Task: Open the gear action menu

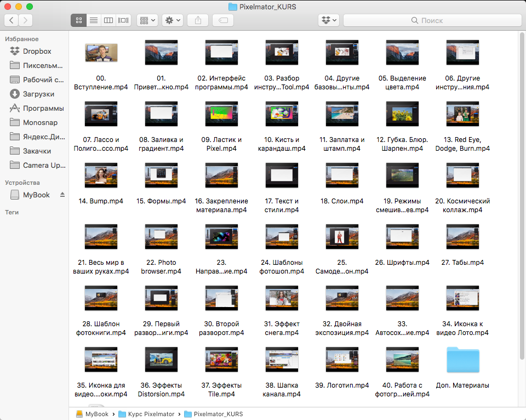Action: (x=173, y=20)
